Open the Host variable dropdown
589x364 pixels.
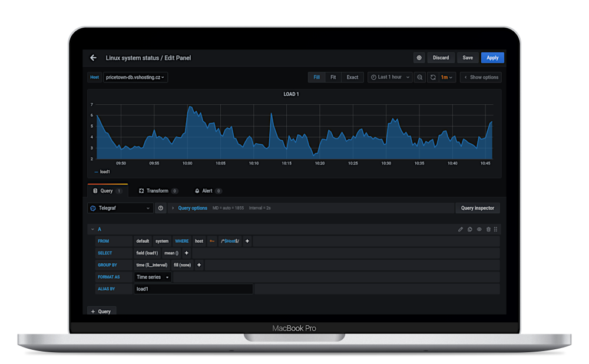coord(135,77)
